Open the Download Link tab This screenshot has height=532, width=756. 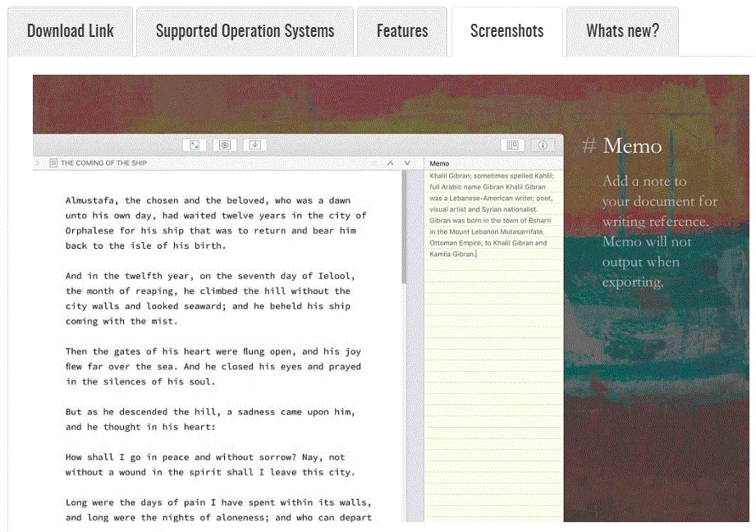[70, 31]
